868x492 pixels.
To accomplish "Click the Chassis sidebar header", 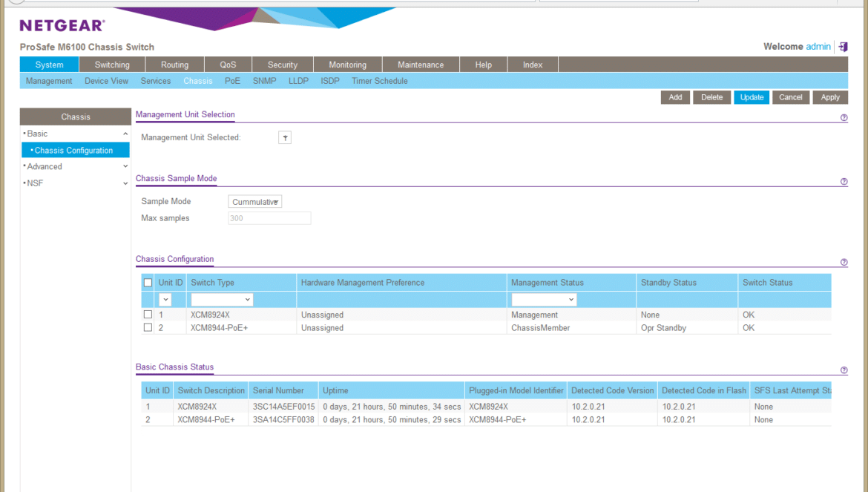I will click(x=75, y=117).
